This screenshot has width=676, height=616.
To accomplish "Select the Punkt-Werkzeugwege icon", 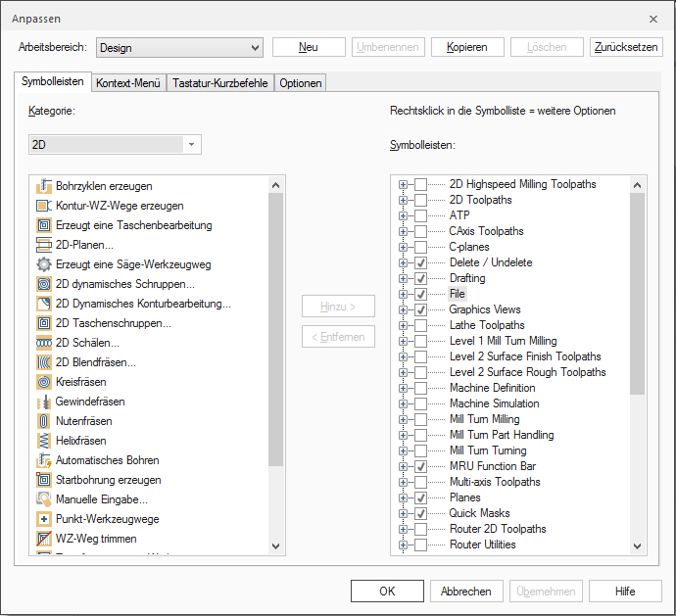I will coord(44,519).
